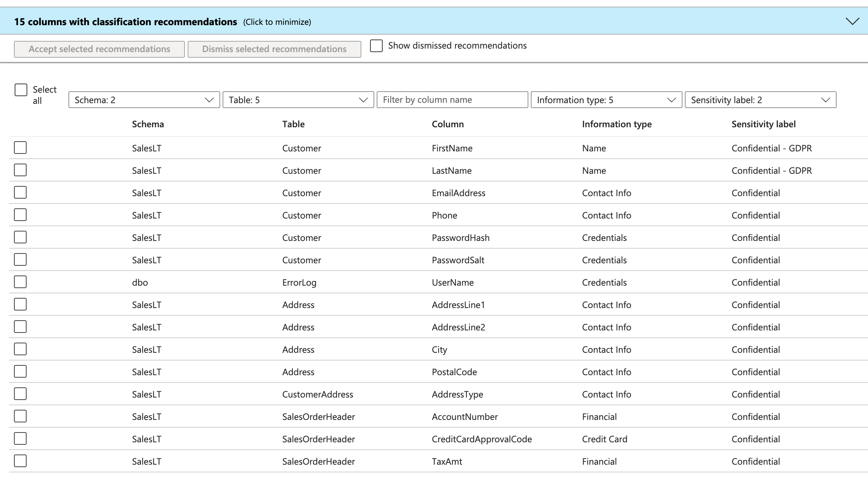Image resolution: width=868 pixels, height=479 pixels.
Task: Check the CreditCardApprovalCode row checkbox
Action: [x=20, y=439]
